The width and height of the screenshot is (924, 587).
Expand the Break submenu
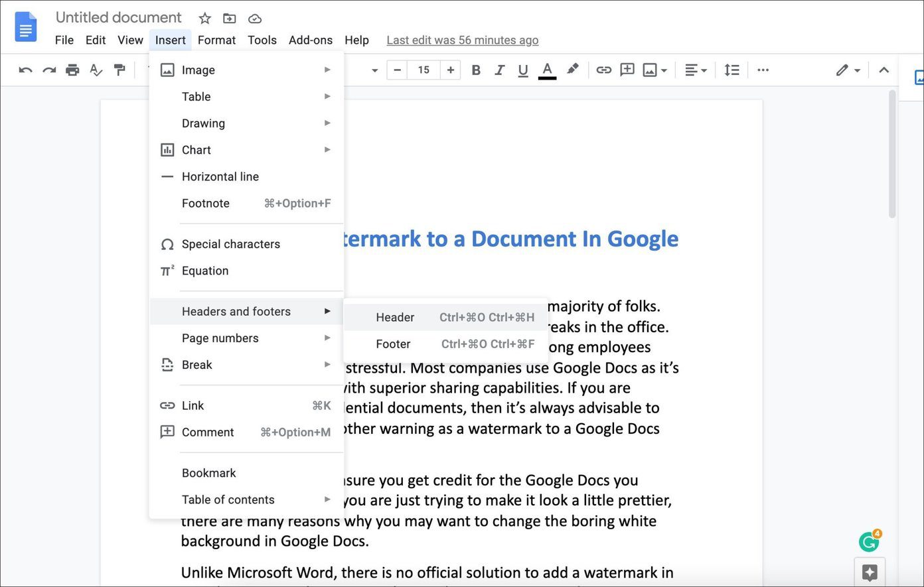[246, 365]
